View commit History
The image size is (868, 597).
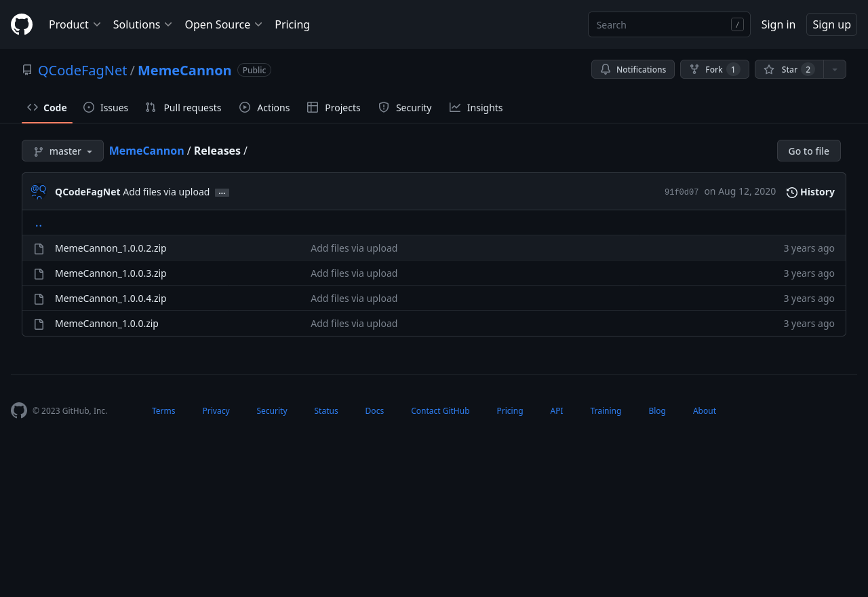coord(810,192)
